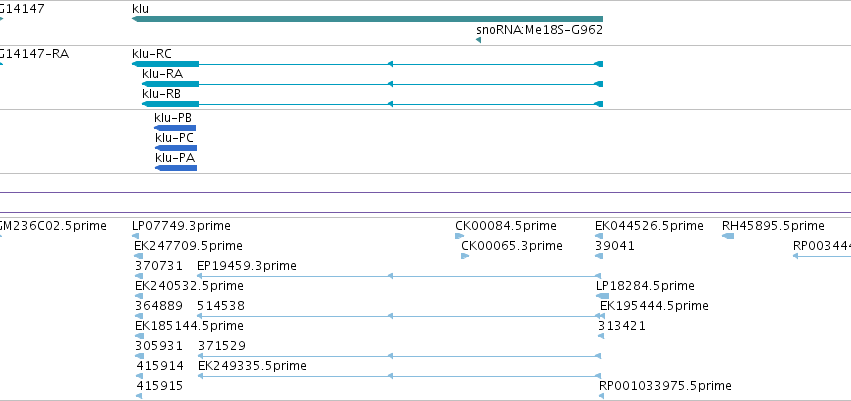Click the snoRNA:Me18S-G962 gene marker
851x401 pixels.
[479, 40]
